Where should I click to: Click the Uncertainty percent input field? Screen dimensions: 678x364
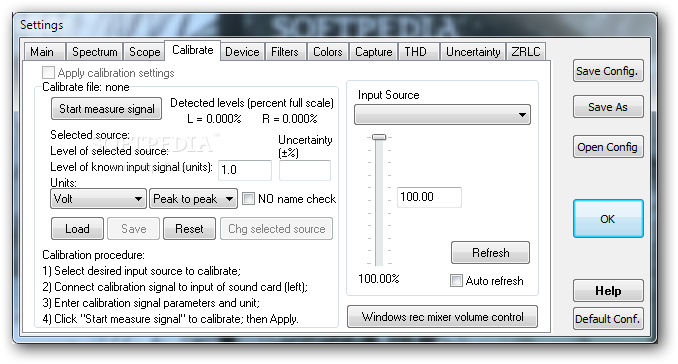coord(305,170)
